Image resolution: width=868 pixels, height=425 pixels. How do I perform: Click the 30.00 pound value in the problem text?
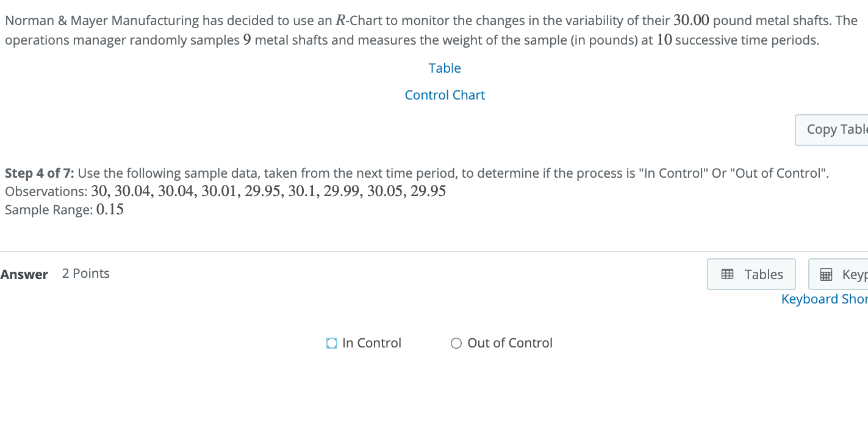tap(691, 21)
